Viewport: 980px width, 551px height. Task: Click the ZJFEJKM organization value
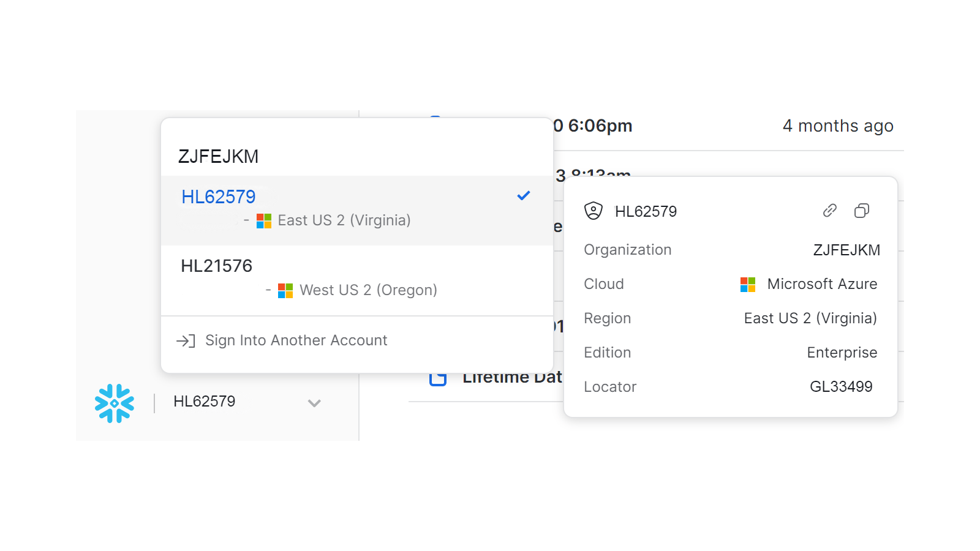click(846, 250)
